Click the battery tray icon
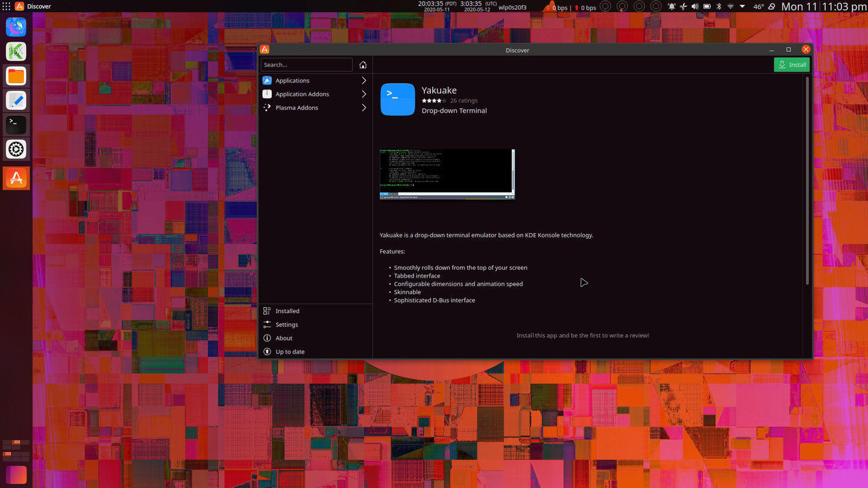This screenshot has width=868, height=488. click(x=707, y=7)
